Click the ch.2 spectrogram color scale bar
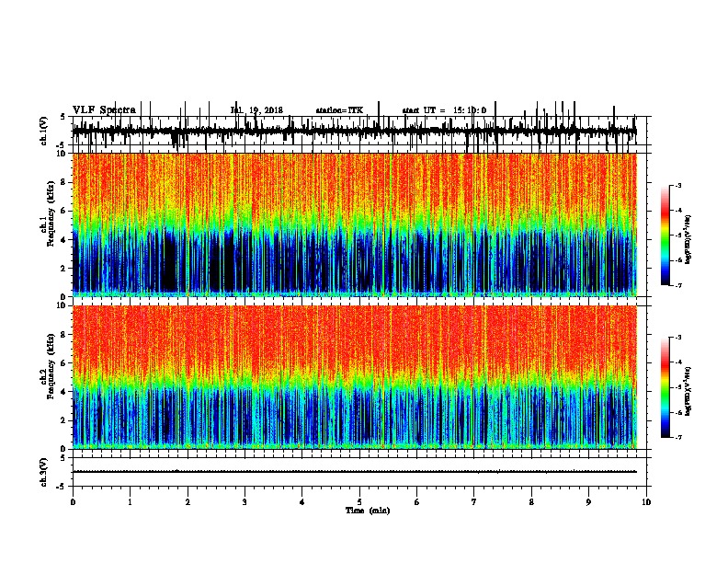728x563 pixels. [665, 387]
